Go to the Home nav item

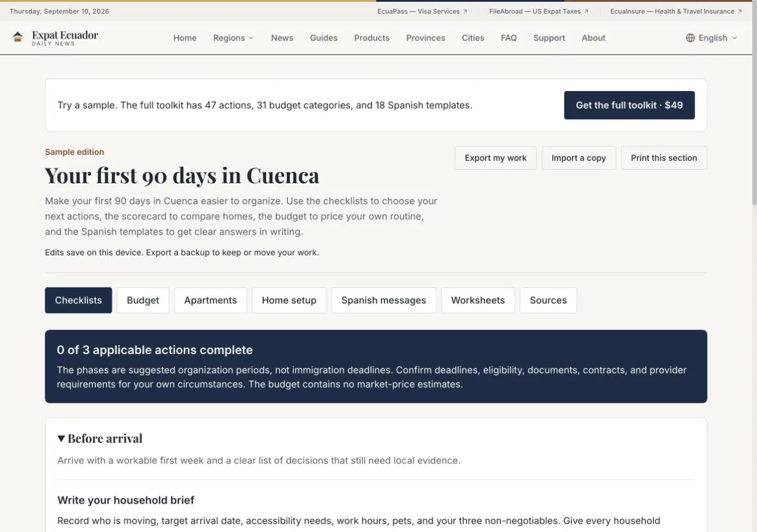[x=185, y=37]
